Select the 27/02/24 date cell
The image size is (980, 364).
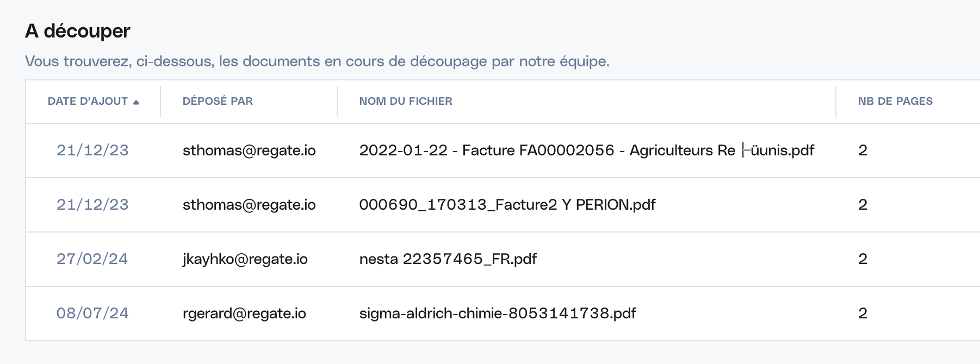[92, 259]
